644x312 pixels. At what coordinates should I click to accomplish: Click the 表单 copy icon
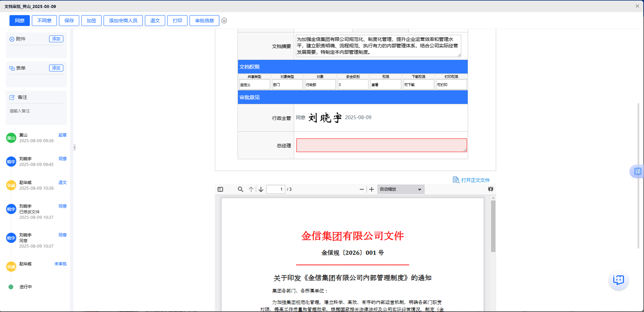[x=12, y=68]
